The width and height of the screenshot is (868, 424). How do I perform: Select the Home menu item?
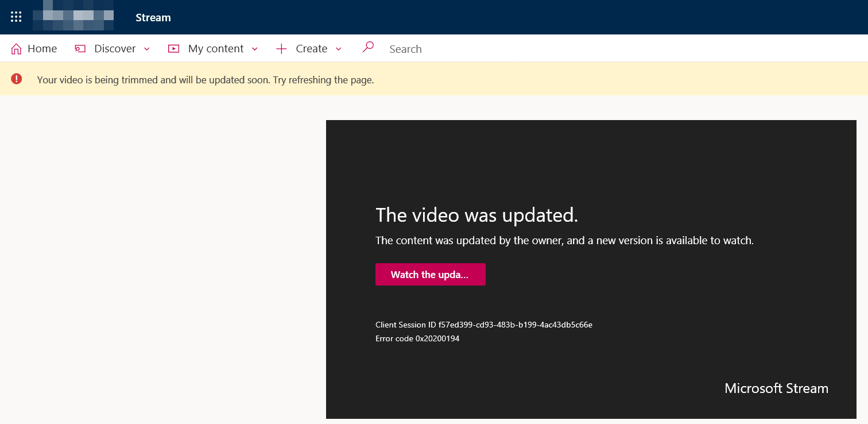(x=41, y=48)
